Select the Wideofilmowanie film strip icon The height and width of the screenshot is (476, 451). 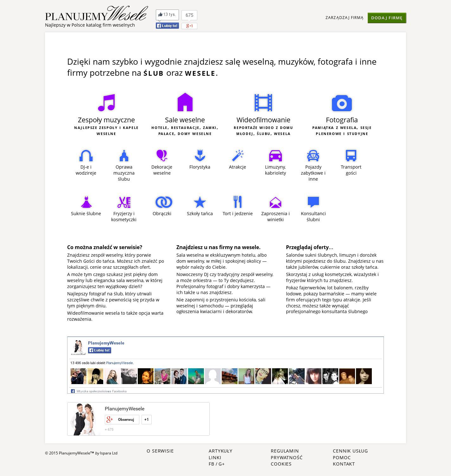pos(263,102)
